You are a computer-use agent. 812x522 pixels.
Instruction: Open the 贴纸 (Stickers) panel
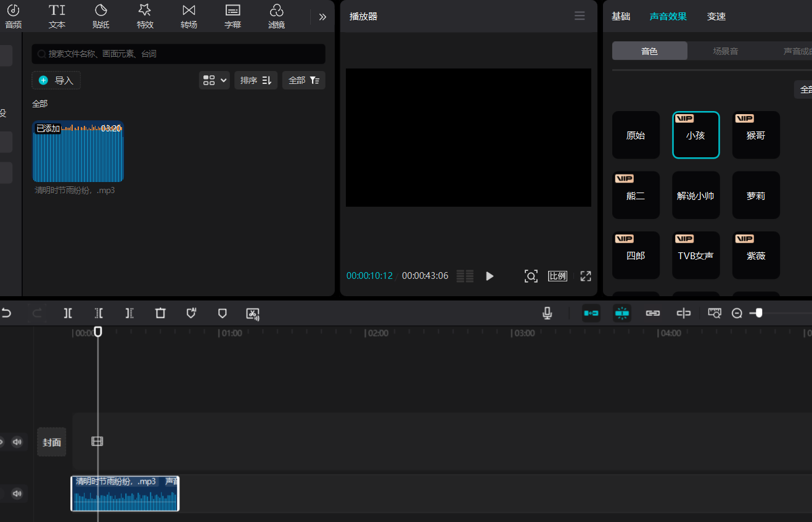[100, 15]
